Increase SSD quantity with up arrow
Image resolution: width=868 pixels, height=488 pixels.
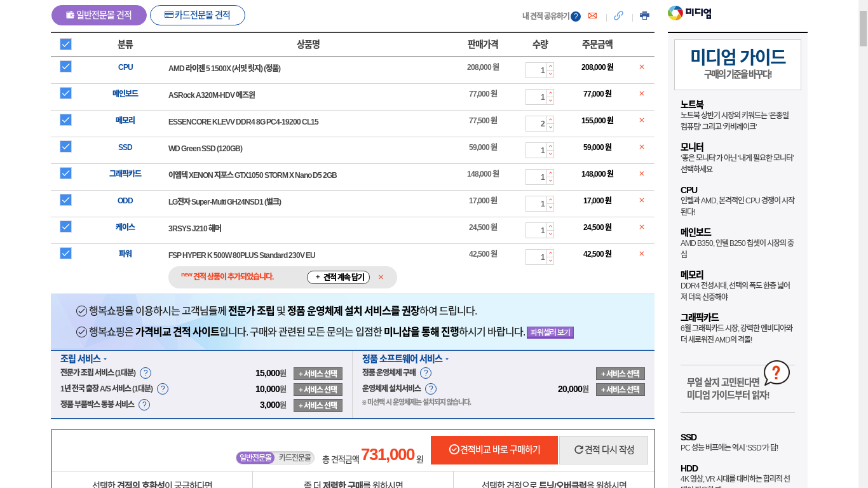(550, 146)
